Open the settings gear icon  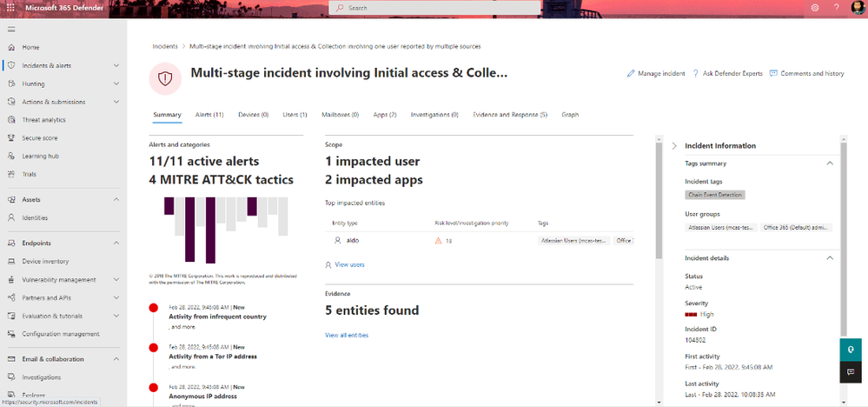[x=815, y=8]
